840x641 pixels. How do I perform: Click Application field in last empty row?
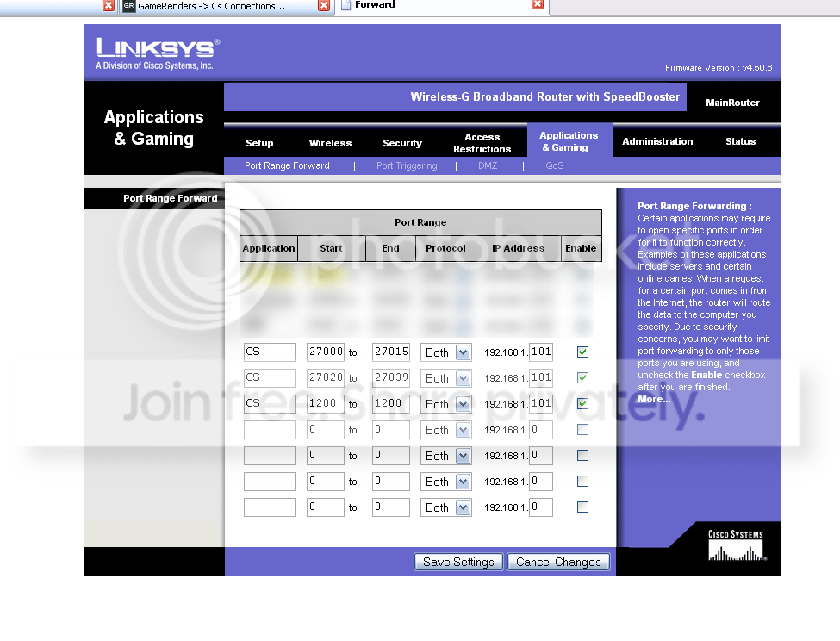coord(270,507)
